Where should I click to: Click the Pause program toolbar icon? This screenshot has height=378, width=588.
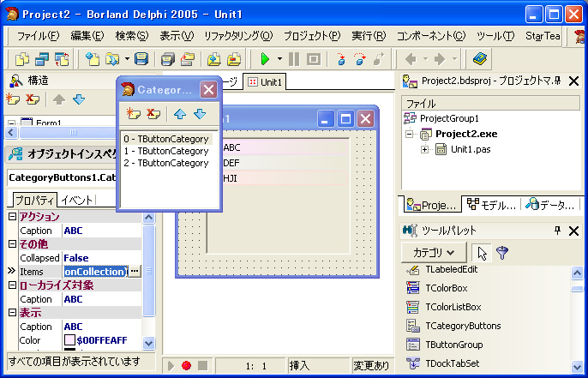coord(294,59)
